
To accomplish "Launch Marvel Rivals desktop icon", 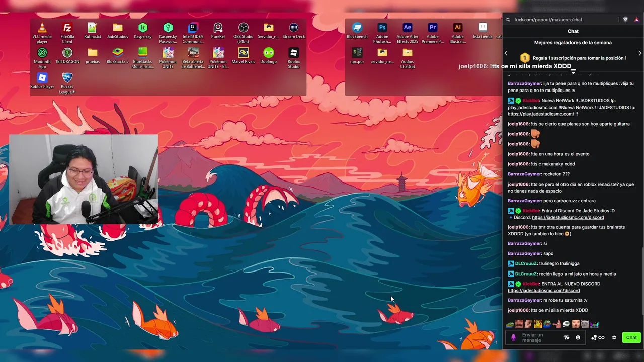I will (243, 55).
